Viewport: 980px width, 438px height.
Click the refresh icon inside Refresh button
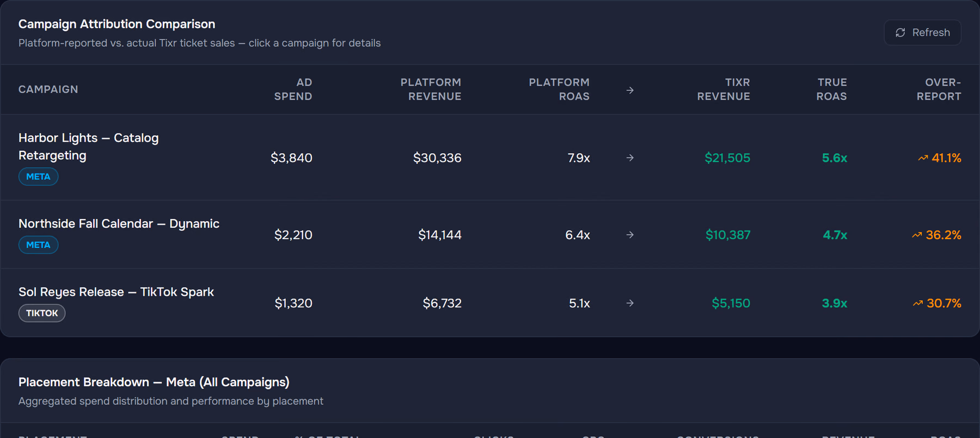[901, 33]
